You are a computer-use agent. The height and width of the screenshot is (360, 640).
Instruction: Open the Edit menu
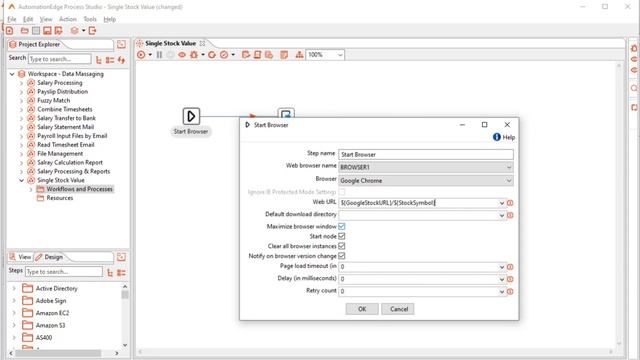tap(28, 19)
